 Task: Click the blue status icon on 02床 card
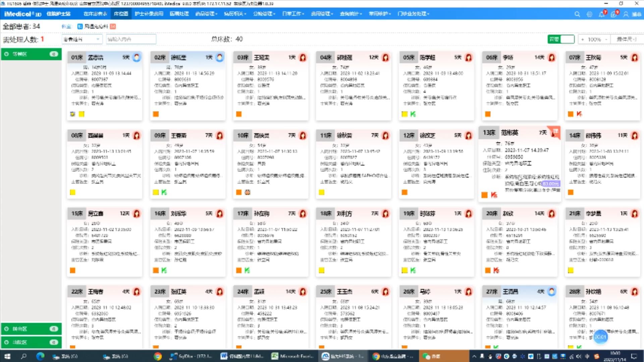pyautogui.click(x=220, y=57)
